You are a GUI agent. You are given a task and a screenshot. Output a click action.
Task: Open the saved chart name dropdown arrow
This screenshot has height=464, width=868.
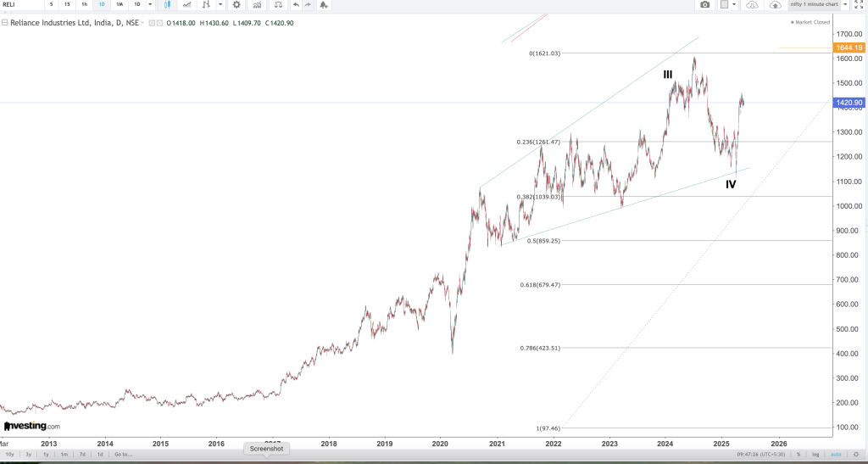tap(845, 4)
